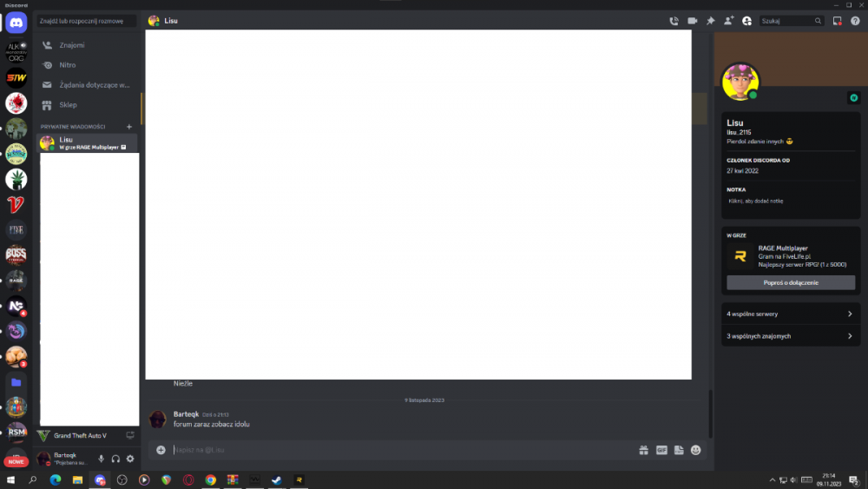Image resolution: width=868 pixels, height=489 pixels.
Task: Click Barteqk user panel avatar
Action: point(43,459)
